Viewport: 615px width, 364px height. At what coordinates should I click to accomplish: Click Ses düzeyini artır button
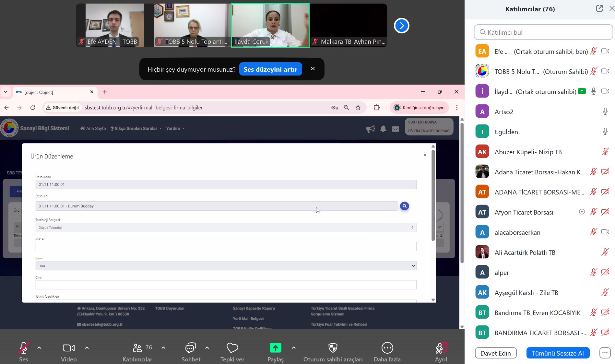point(270,69)
